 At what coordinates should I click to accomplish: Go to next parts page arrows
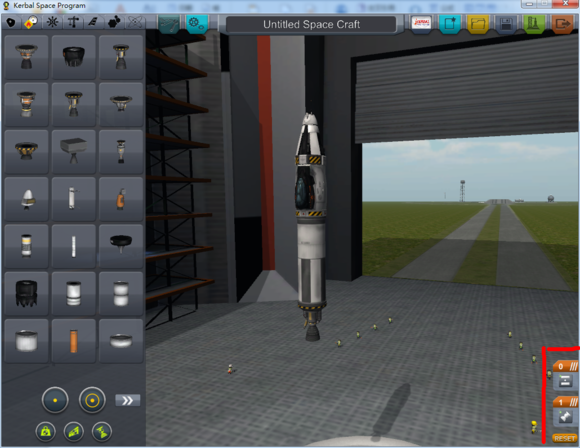tap(128, 400)
